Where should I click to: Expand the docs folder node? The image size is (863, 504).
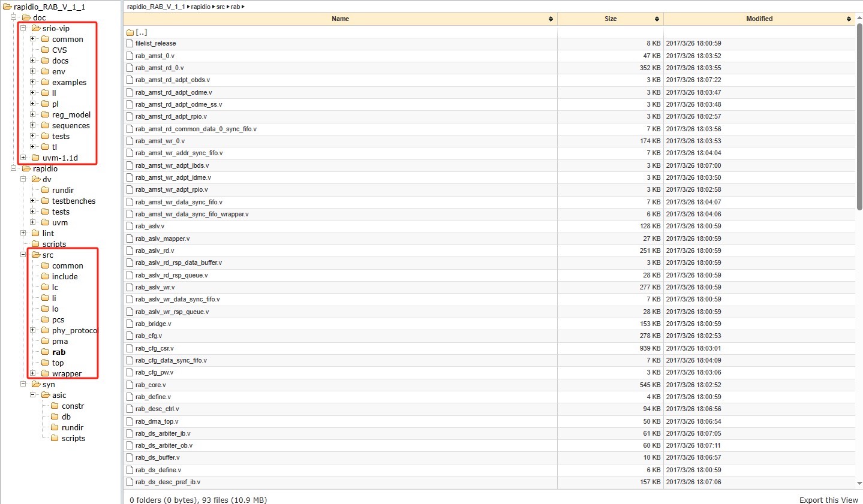tap(33, 61)
